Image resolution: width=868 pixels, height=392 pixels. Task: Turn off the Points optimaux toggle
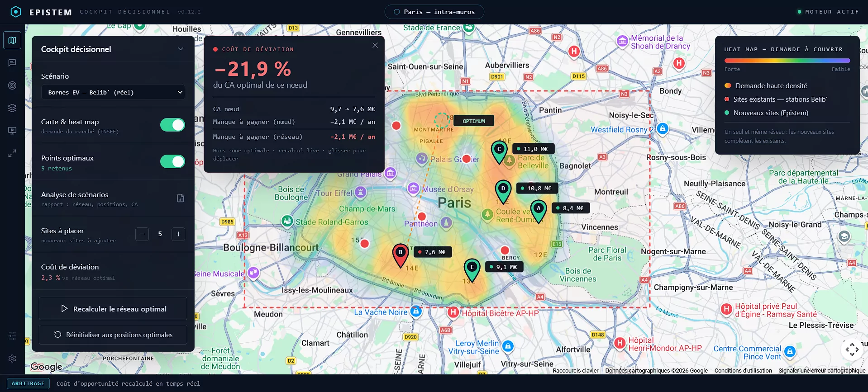[x=172, y=161]
